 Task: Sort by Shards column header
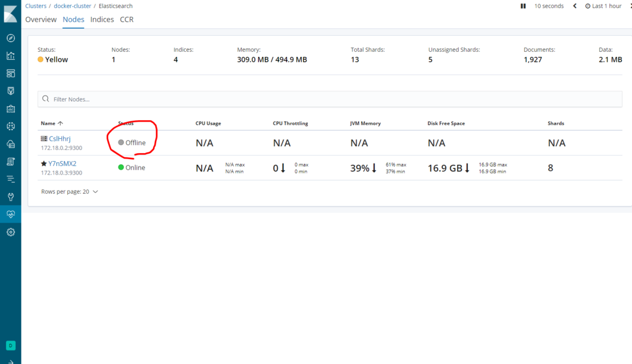(556, 123)
